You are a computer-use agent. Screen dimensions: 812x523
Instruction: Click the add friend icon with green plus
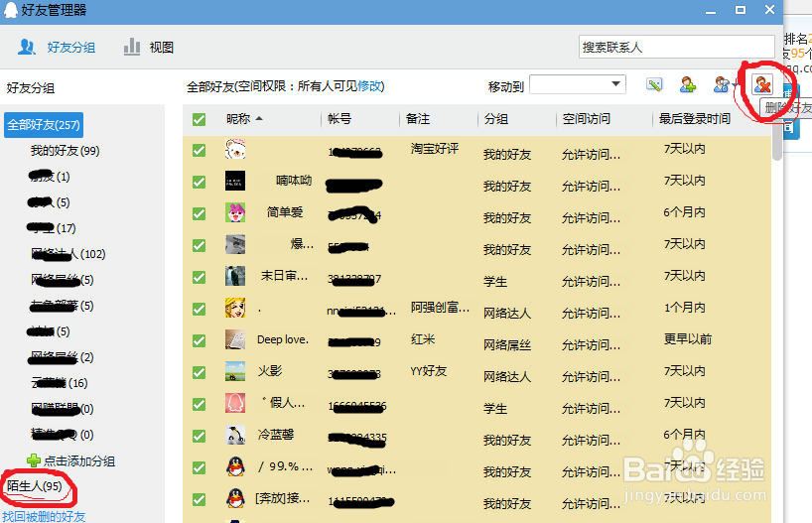click(688, 84)
